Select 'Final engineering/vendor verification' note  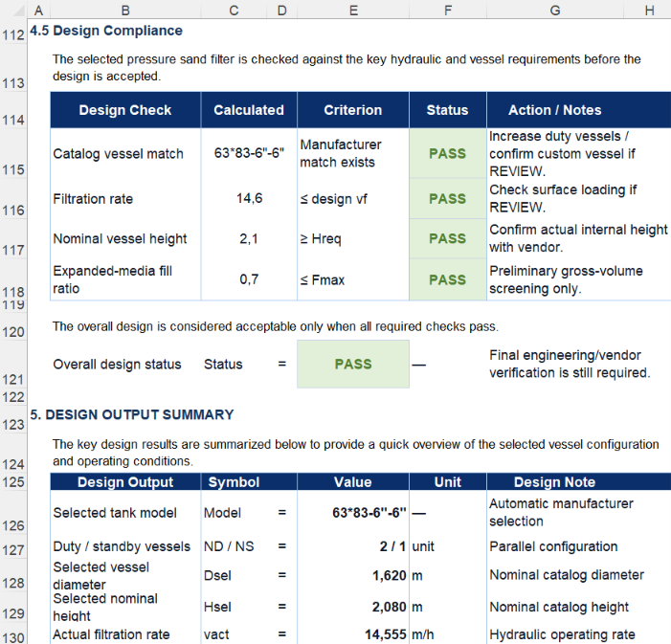(570, 364)
